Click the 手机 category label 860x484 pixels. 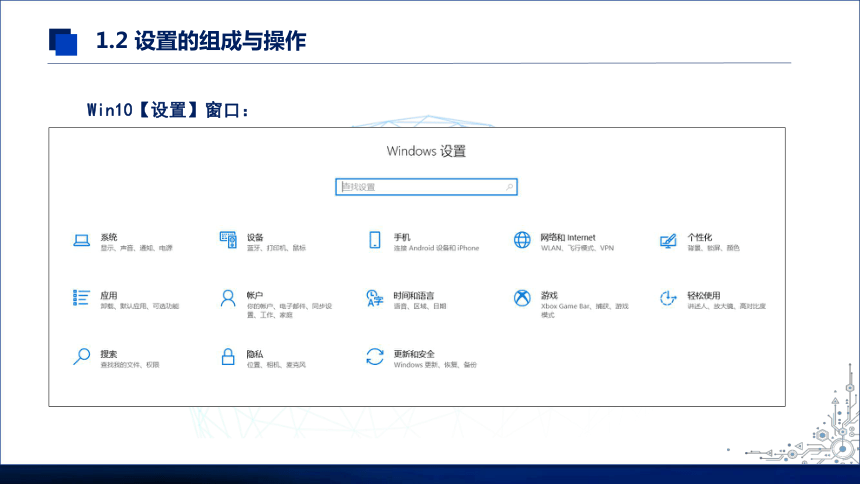click(402, 237)
